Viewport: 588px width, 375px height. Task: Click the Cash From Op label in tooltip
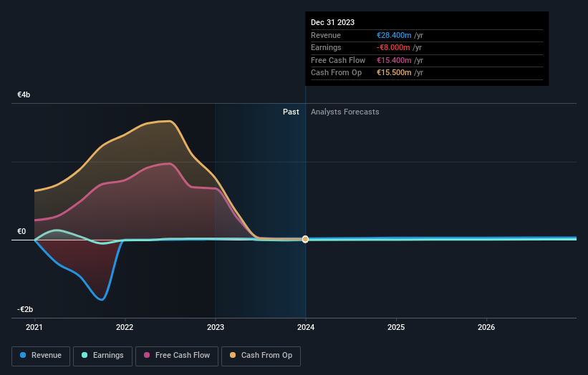[336, 73]
